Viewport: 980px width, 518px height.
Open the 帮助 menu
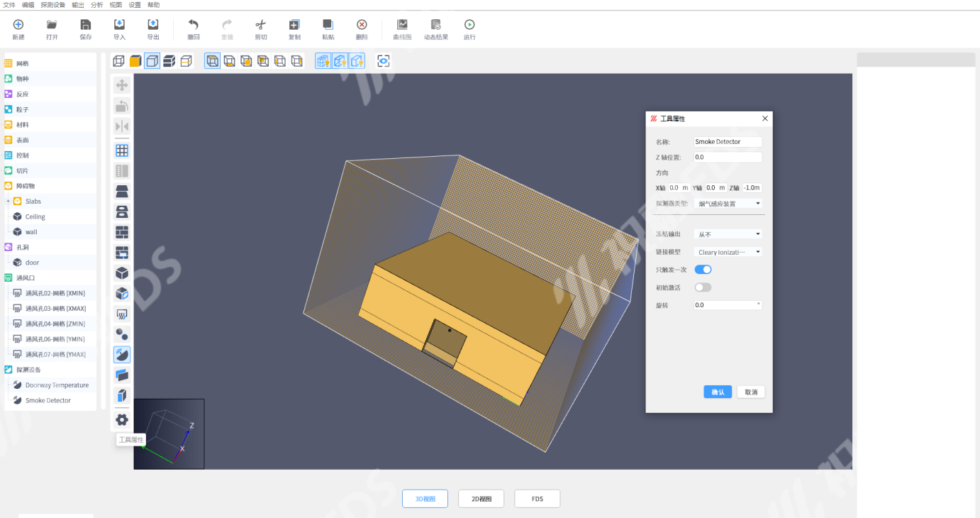pos(153,4)
